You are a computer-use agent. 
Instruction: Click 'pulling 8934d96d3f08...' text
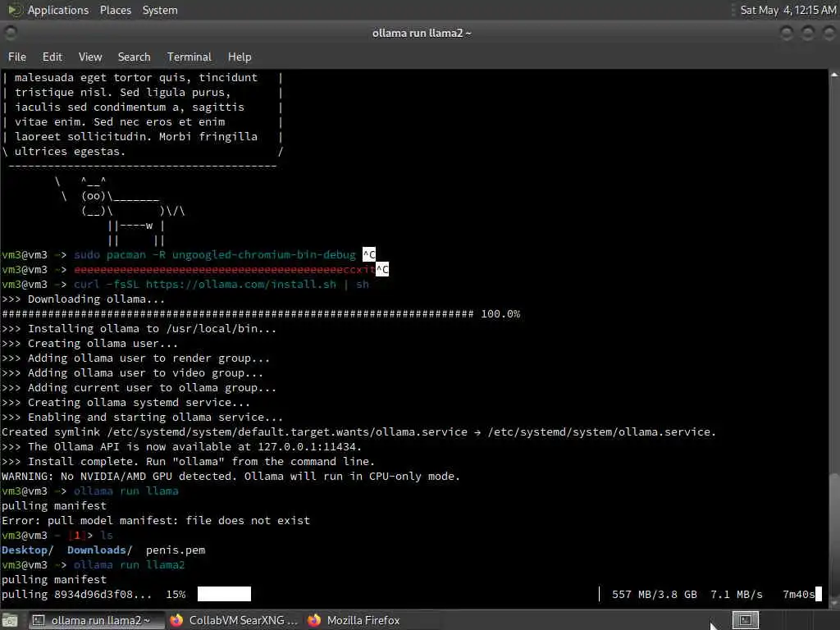(76, 594)
